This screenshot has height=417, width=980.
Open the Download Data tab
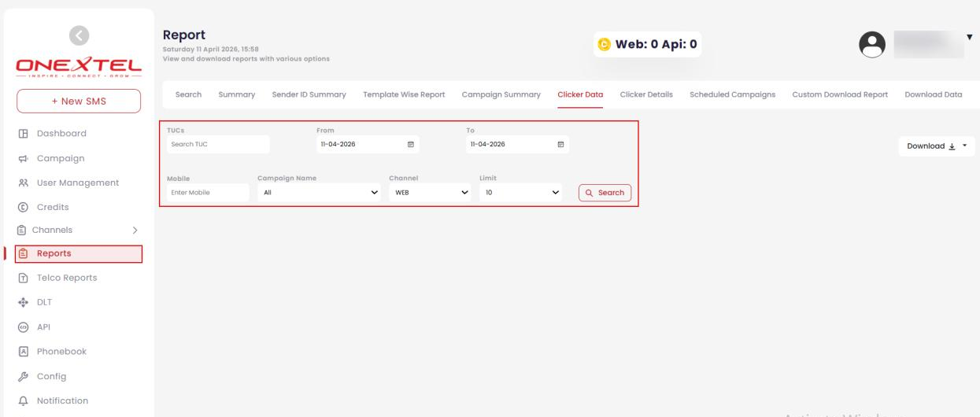[x=934, y=94]
